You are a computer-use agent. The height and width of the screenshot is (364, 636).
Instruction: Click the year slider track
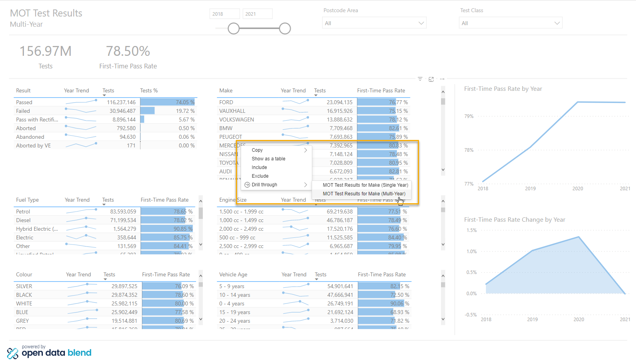(259, 28)
